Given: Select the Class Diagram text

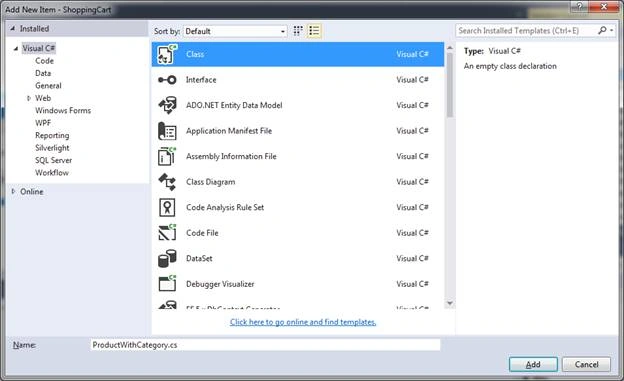Looking at the screenshot, I should pos(211,182).
